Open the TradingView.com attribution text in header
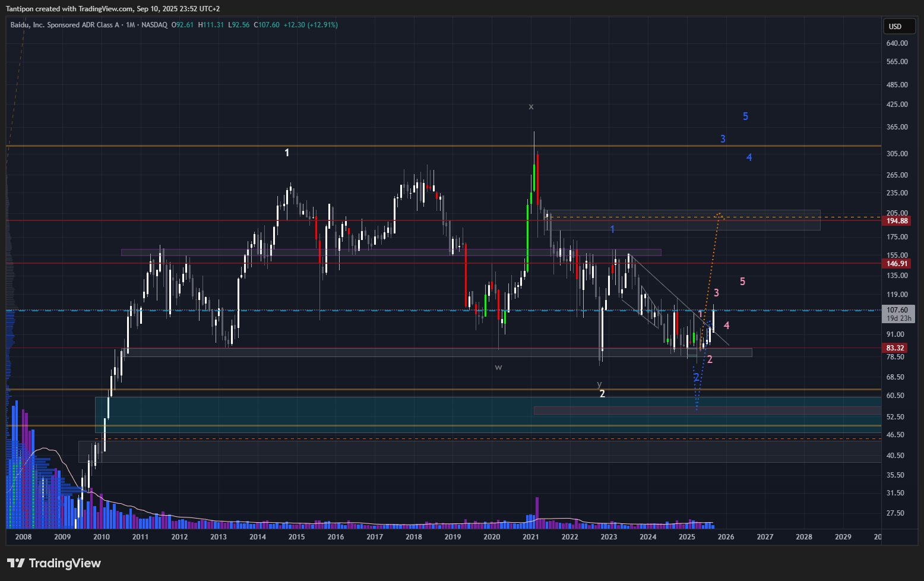924x581 pixels. [x=112, y=9]
